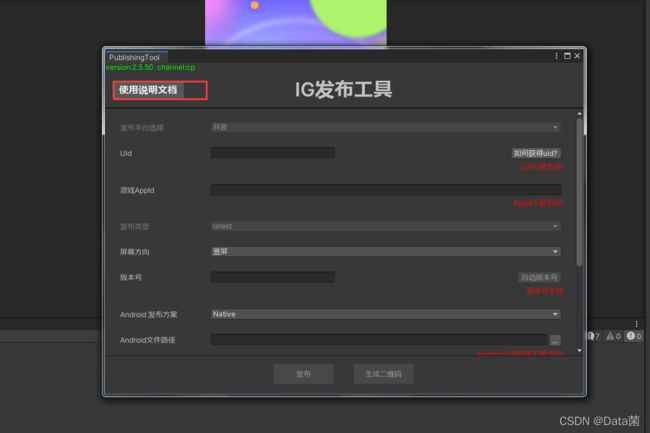Expand the 屏幕方向 dropdown showing 竖屏

coord(386,252)
